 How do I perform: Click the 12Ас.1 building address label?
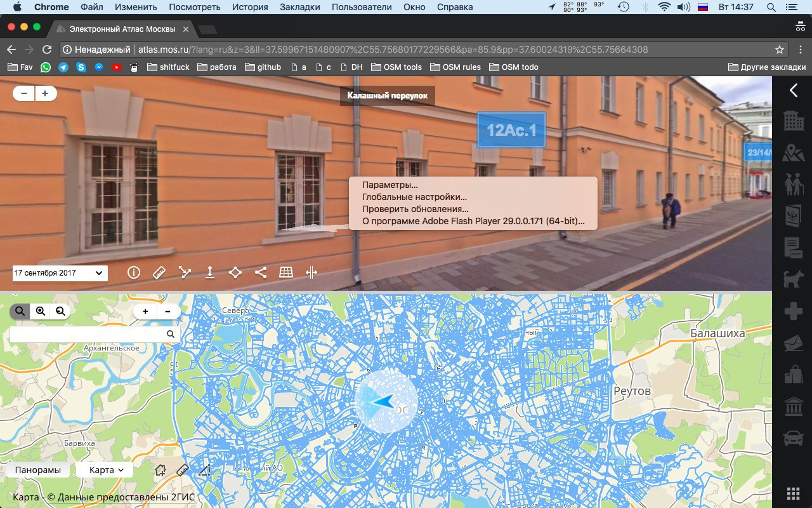(511, 130)
